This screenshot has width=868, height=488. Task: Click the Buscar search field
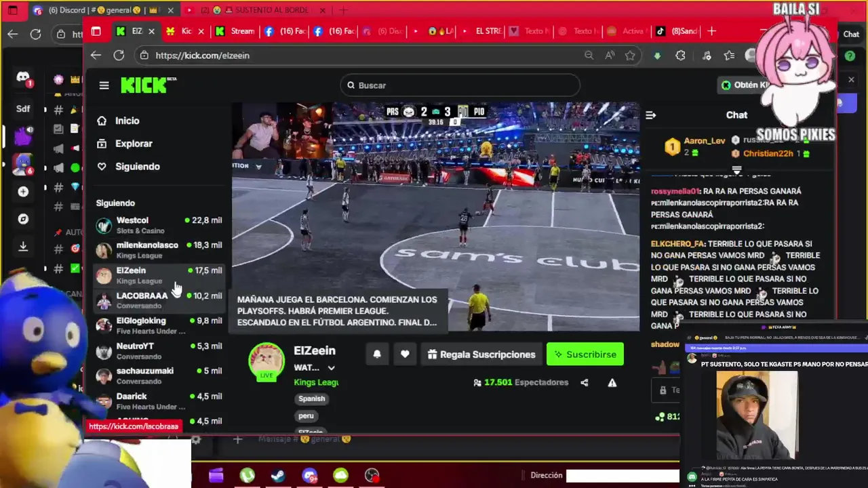coord(460,85)
